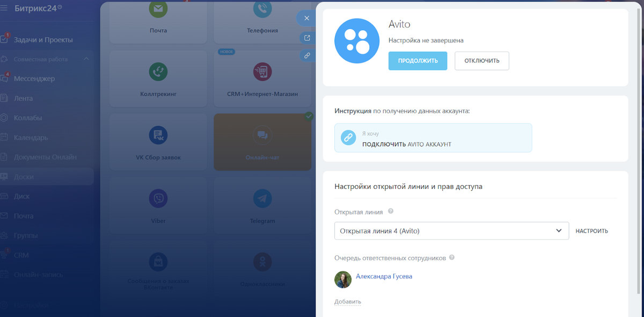The width and height of the screenshot is (644, 317).
Task: Click help icon beside Открытая линия label
Action: click(391, 212)
